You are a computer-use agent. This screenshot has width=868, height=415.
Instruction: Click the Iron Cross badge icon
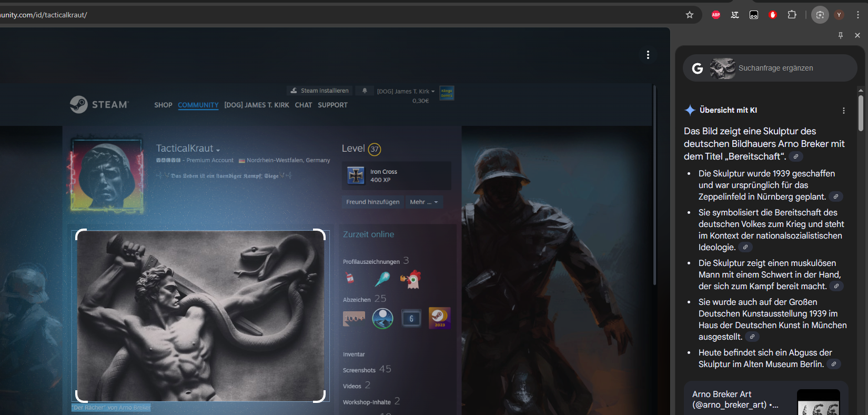click(x=356, y=175)
